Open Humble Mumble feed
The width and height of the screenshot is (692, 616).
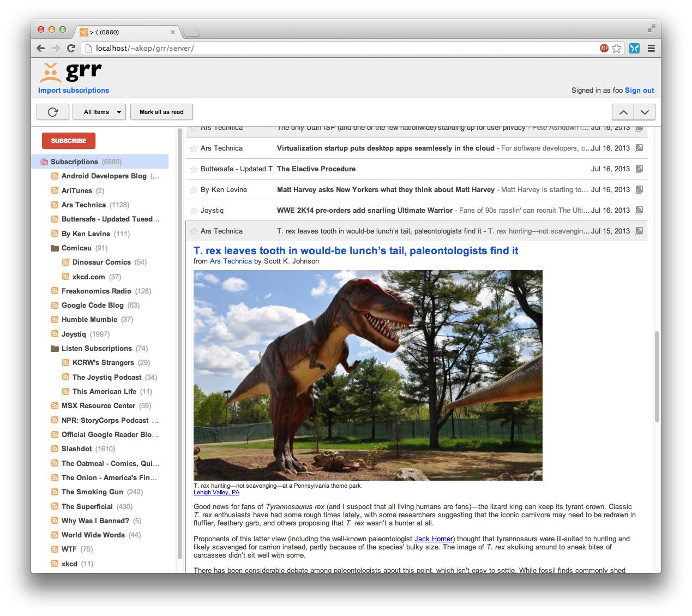click(89, 319)
